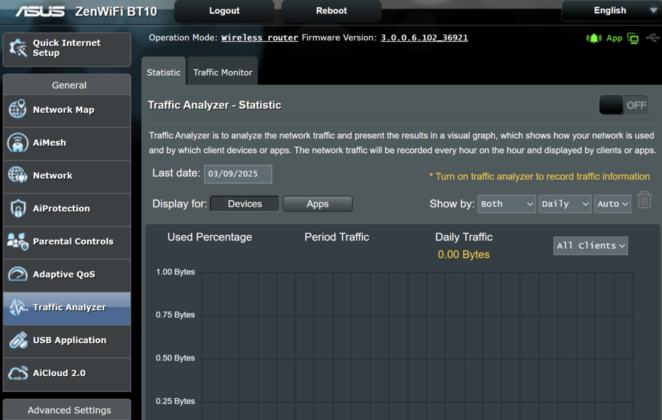
Task: Open the Statistic tab
Action: click(163, 72)
